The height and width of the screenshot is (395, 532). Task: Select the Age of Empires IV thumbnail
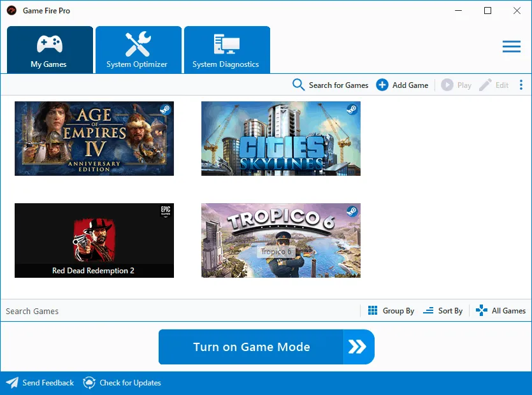[94, 139]
